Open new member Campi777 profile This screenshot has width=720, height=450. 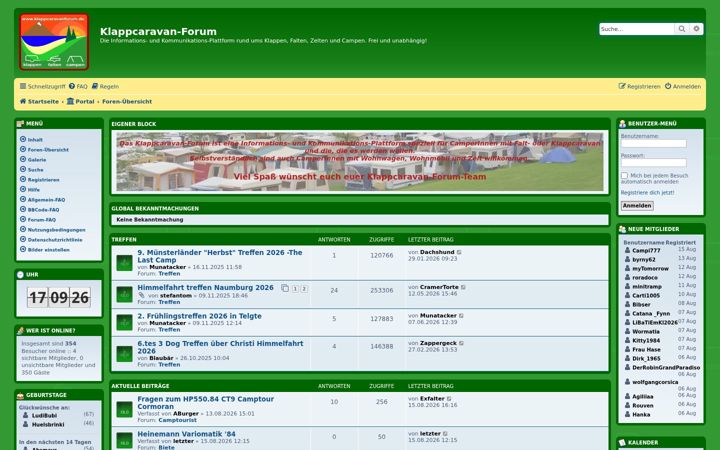[646, 251]
